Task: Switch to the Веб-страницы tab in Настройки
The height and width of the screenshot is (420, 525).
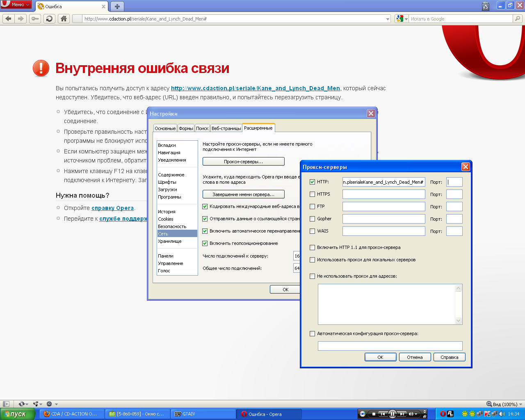Action: (226, 128)
